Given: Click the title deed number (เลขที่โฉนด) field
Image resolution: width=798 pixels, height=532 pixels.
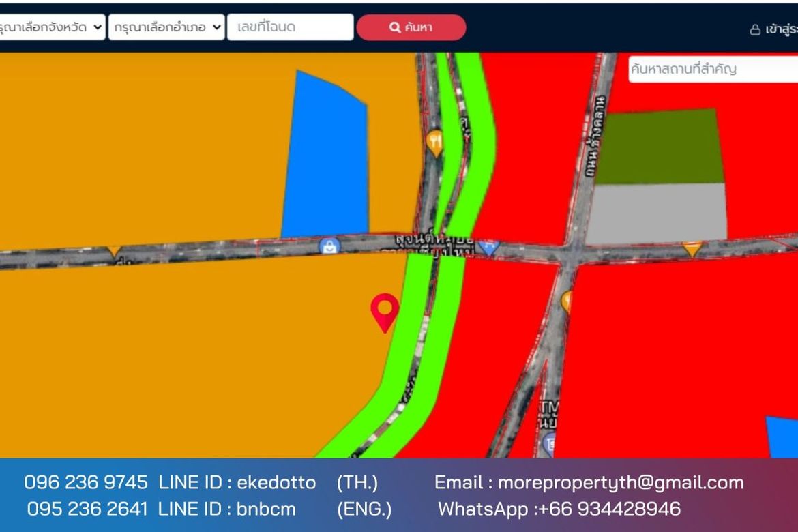Looking at the screenshot, I should click(x=290, y=27).
